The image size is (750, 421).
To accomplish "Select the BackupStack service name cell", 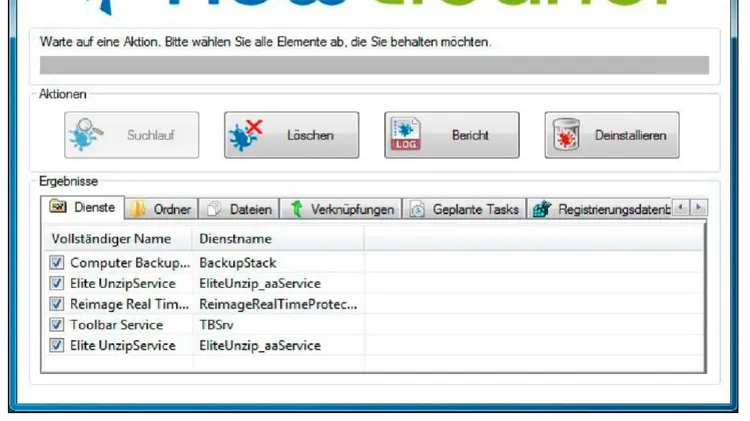I will (x=238, y=263).
